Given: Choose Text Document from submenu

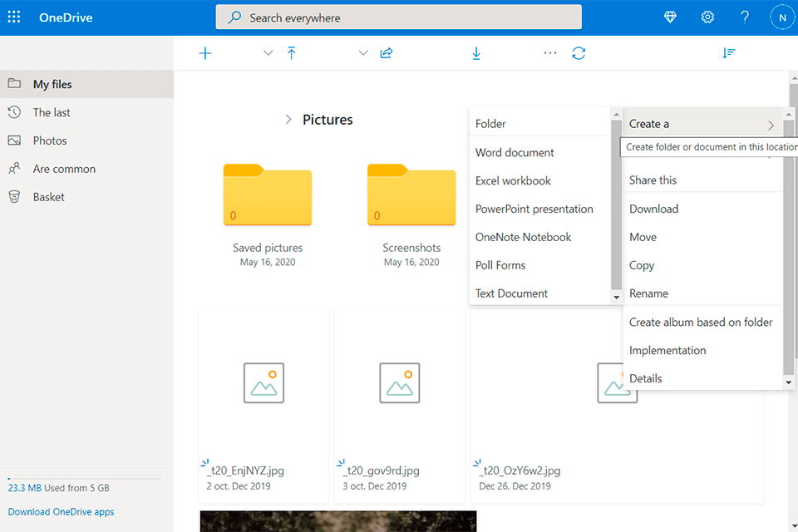Looking at the screenshot, I should 539,293.
